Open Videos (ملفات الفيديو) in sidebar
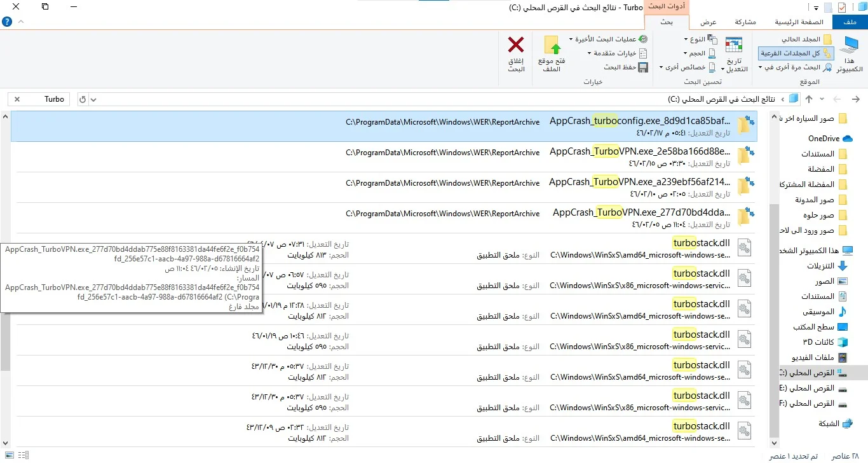The image size is (868, 463). point(820,357)
